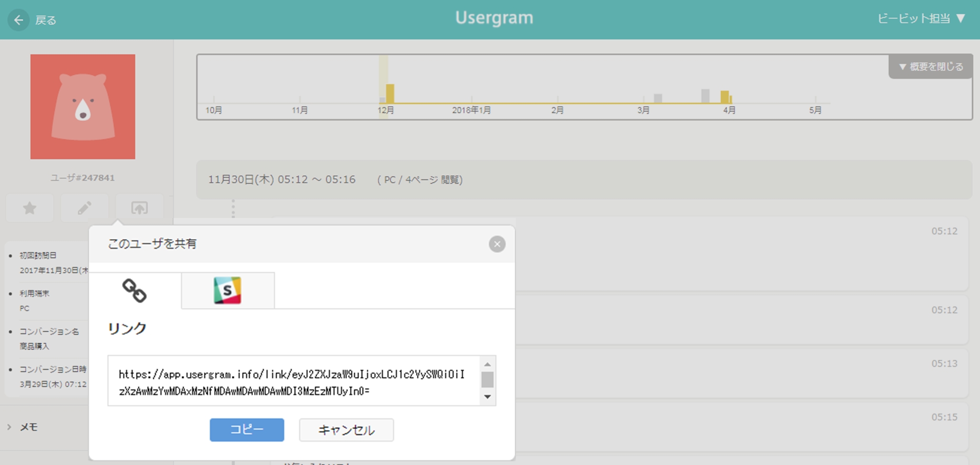Open the ビービット担当 account dropdown
Screen dimensions: 980x465
(x=921, y=19)
